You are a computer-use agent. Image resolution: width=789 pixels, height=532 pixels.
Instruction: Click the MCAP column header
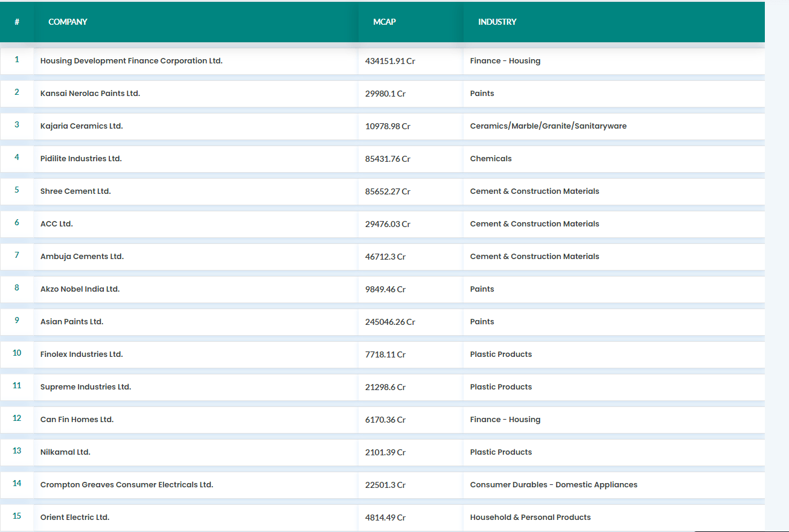(385, 22)
